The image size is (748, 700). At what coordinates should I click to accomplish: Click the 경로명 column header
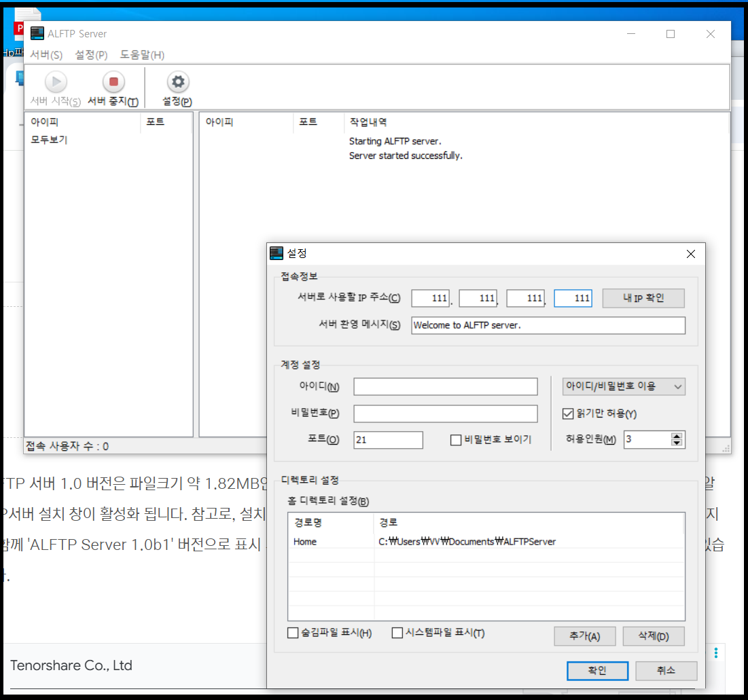331,523
